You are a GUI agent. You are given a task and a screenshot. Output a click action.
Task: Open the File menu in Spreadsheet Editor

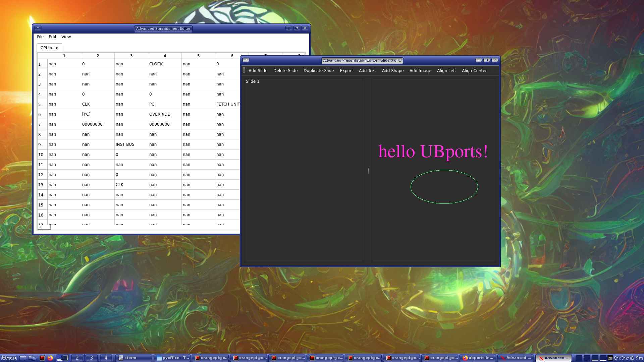40,37
